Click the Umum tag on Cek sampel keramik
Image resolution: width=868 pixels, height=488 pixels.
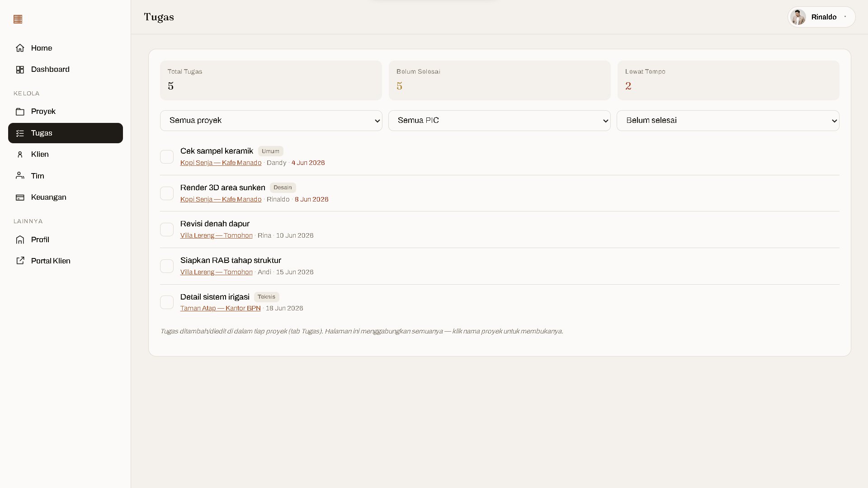click(x=270, y=151)
